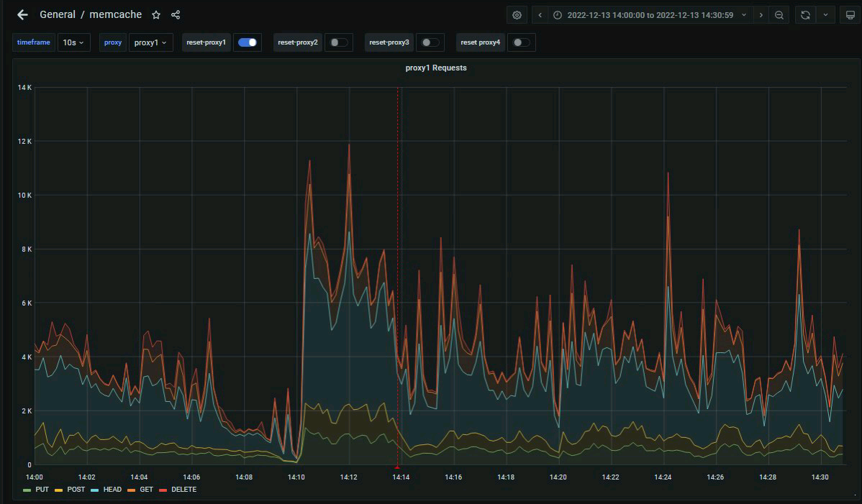Expand the proxy1 selector dropdown
This screenshot has height=504, width=862.
[x=150, y=42]
